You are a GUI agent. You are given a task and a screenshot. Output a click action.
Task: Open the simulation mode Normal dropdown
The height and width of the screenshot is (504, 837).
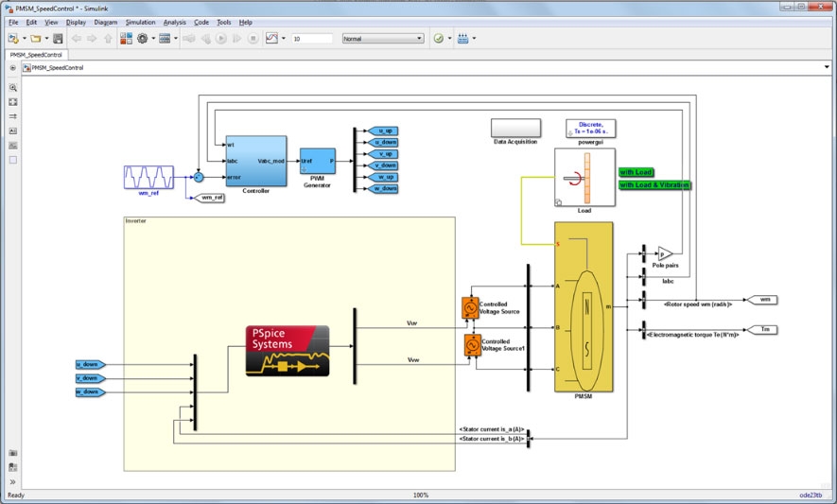pos(382,39)
